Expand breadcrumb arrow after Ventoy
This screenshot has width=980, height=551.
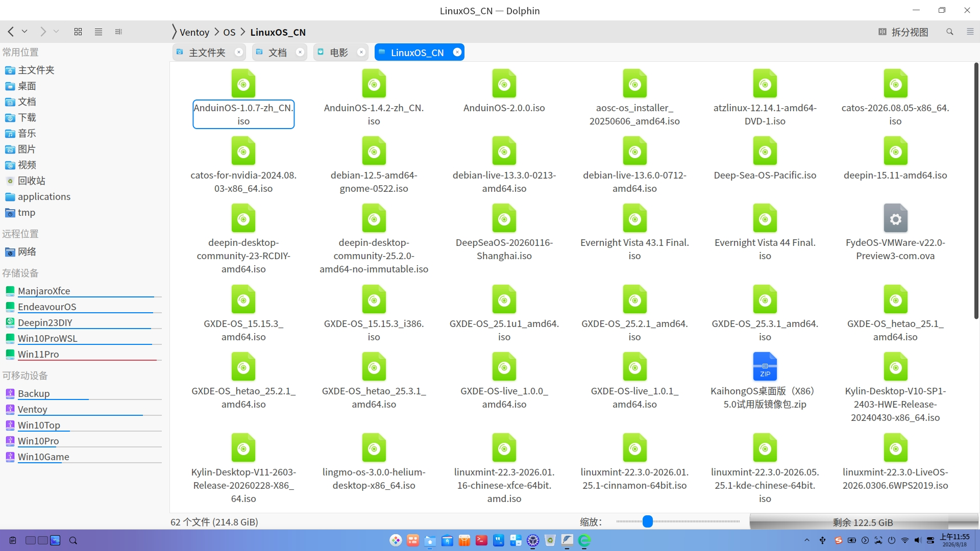click(x=216, y=32)
